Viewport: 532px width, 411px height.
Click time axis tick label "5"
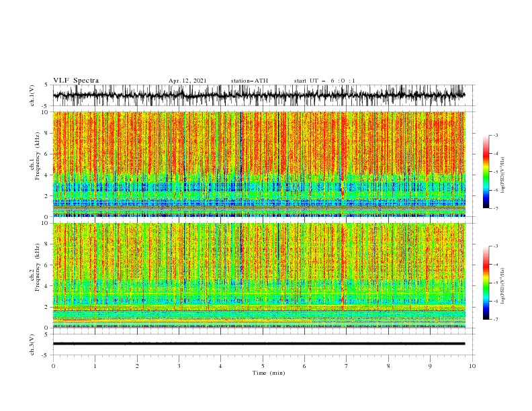pos(263,366)
